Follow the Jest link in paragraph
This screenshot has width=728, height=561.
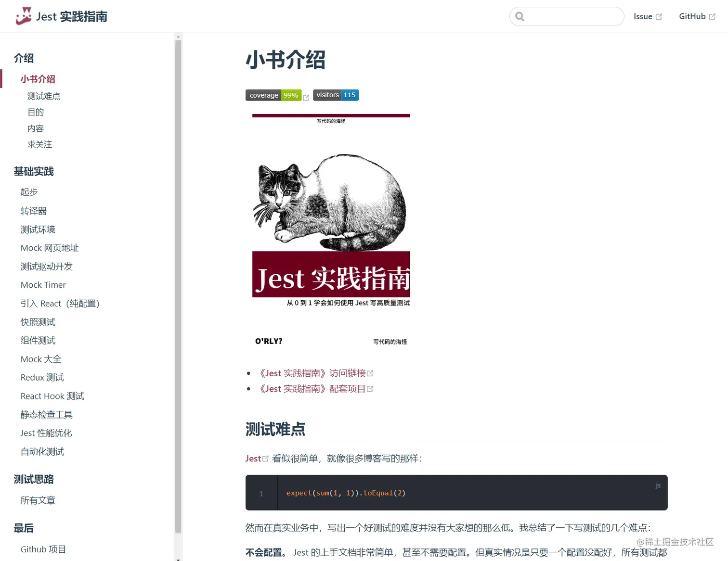click(x=257, y=459)
